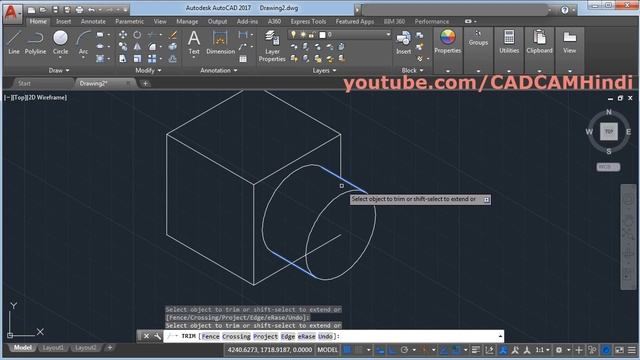Select the Polyline tool
This screenshot has width=640, height=360.
[x=35, y=42]
